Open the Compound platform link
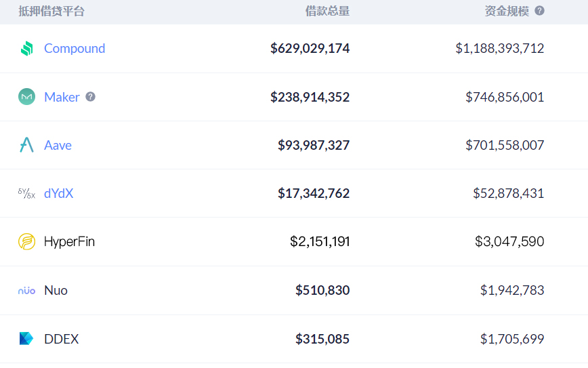Screen dimensions: 588x368 (x=75, y=49)
